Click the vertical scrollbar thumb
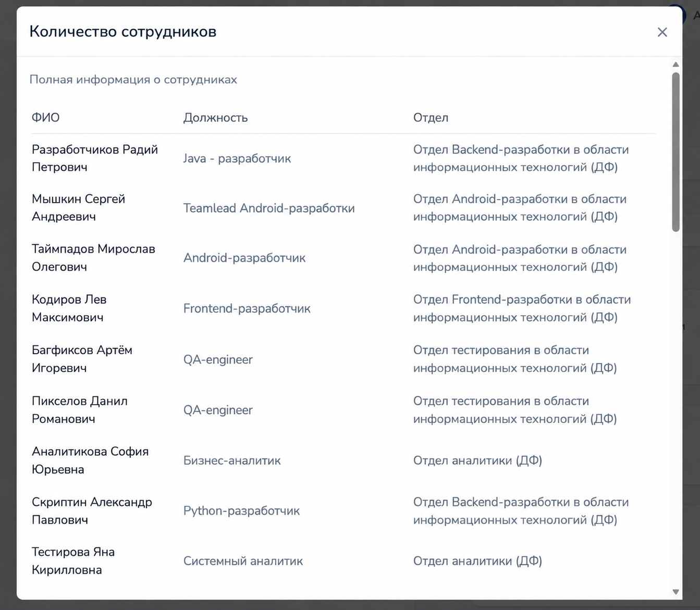 click(x=676, y=152)
